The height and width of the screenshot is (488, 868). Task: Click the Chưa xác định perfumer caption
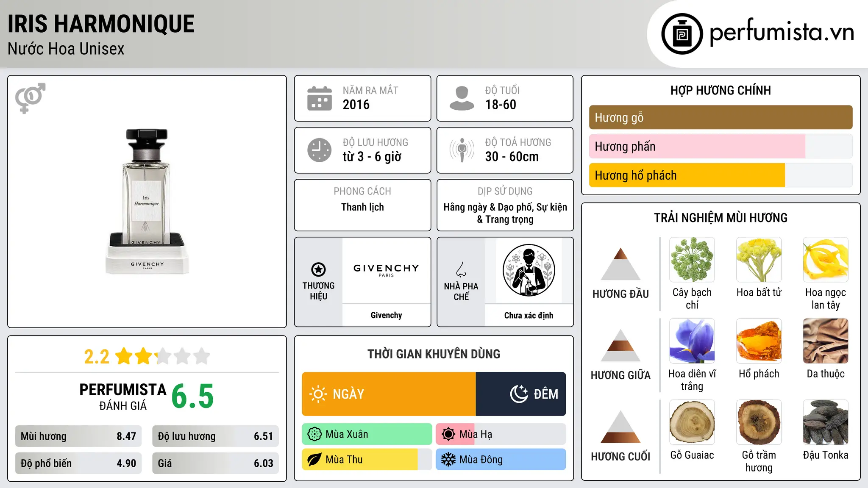click(x=529, y=315)
